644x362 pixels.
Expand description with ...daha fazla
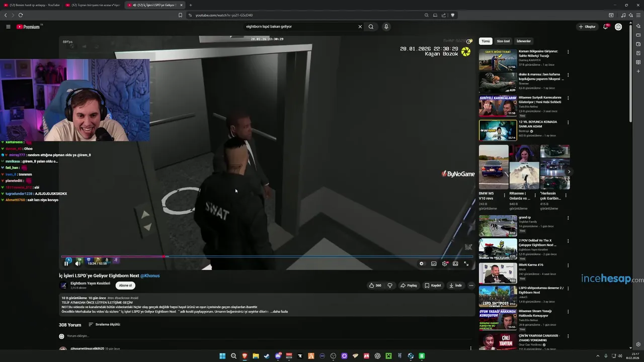(279, 312)
